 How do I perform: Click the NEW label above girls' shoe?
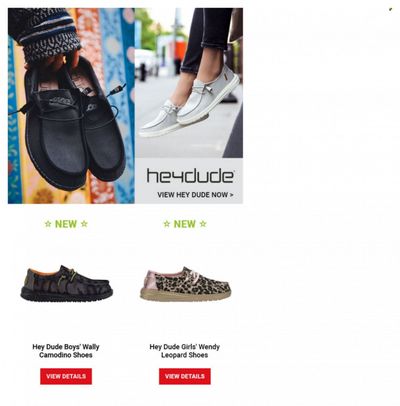tap(185, 224)
